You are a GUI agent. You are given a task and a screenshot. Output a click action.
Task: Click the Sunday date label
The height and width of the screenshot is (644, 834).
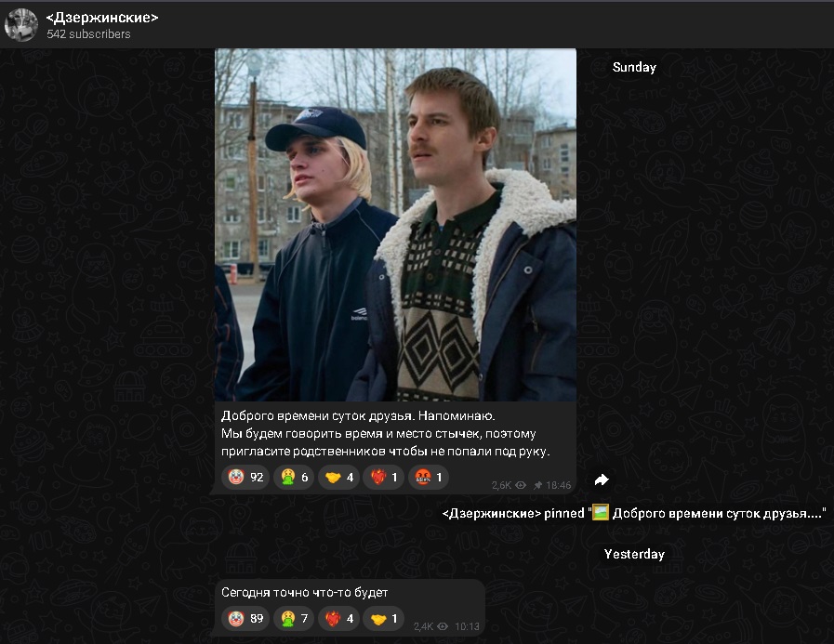pos(634,67)
